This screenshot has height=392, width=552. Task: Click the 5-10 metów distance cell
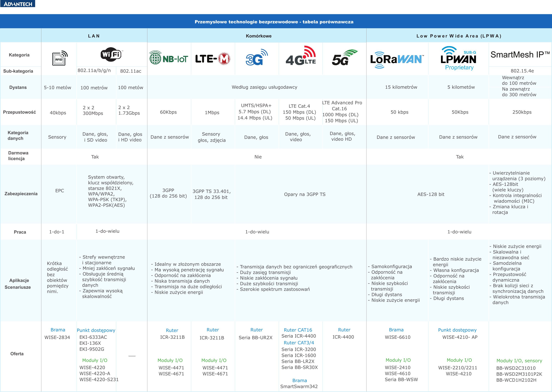coord(57,88)
